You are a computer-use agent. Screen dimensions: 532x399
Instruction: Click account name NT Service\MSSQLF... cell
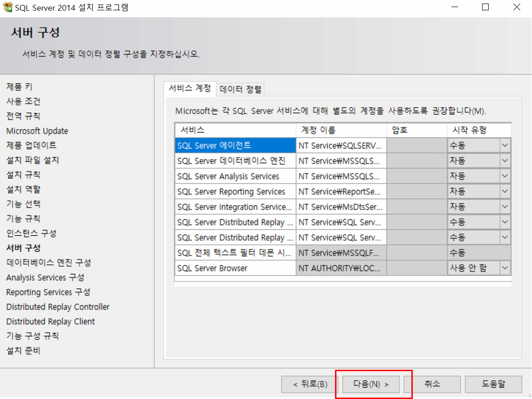[x=341, y=253]
